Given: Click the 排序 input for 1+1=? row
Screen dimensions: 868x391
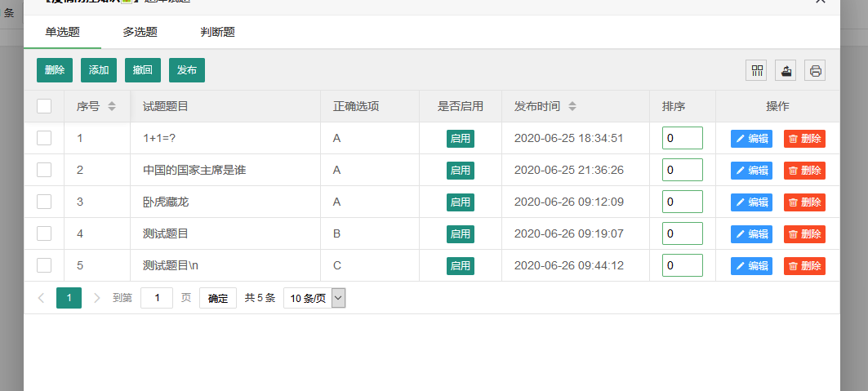Looking at the screenshot, I should [683, 138].
